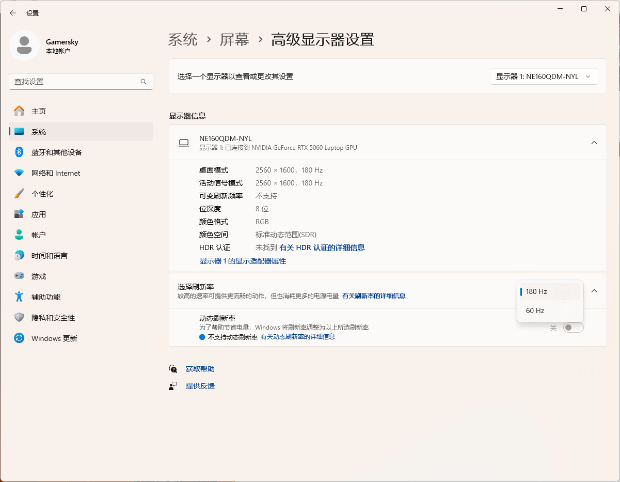This screenshot has width=620, height=482.
Task: Open the display selector dropdown 显示器 1
Action: pyautogui.click(x=544, y=76)
